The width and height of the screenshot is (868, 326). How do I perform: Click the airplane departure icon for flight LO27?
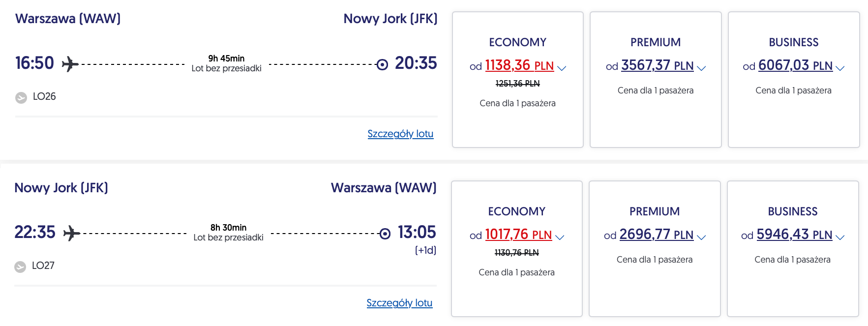point(72,233)
